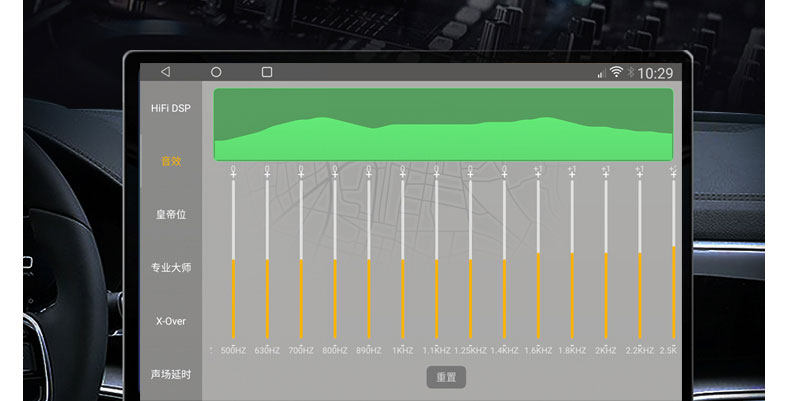Increase 700HZ band with its plus icon
The height and width of the screenshot is (401, 790).
[301, 174]
